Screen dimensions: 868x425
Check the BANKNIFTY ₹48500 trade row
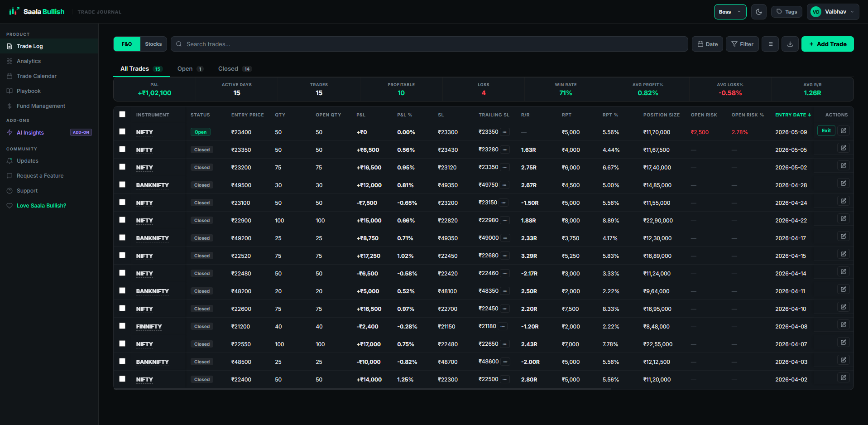click(122, 361)
